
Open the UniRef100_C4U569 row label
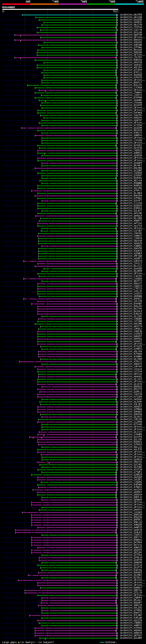(131, 173)
